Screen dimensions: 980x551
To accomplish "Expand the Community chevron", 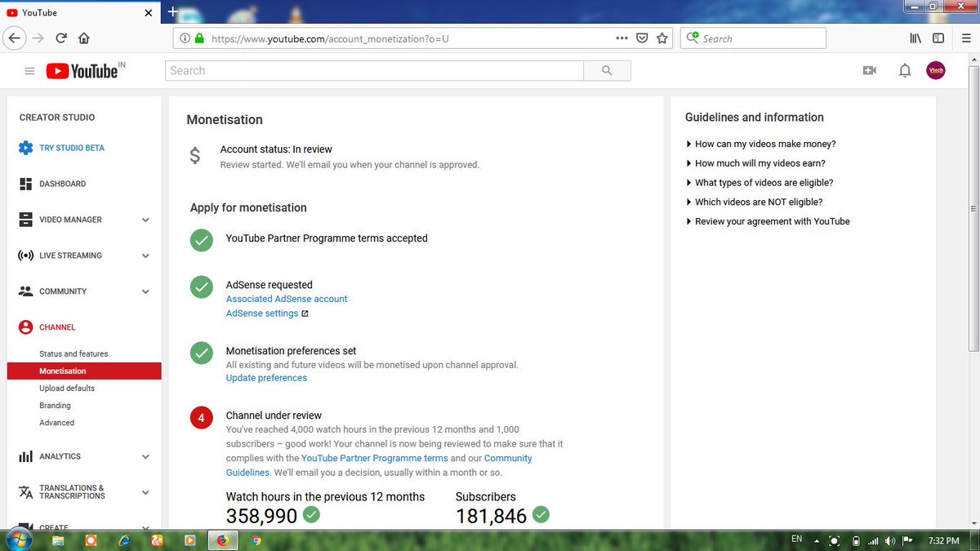I will click(x=145, y=291).
